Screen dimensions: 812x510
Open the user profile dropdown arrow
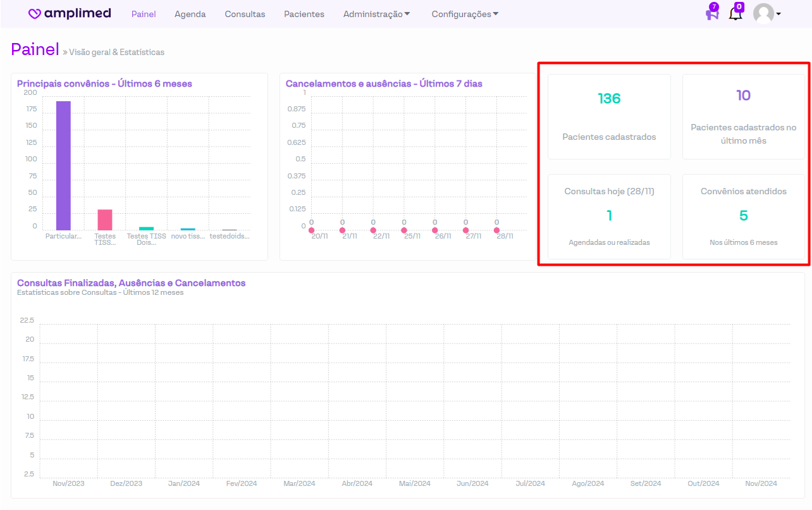(x=778, y=14)
